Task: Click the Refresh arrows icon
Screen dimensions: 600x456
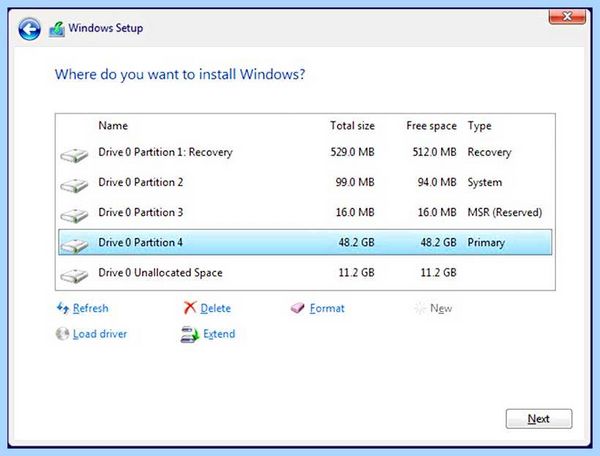Action: tap(63, 308)
